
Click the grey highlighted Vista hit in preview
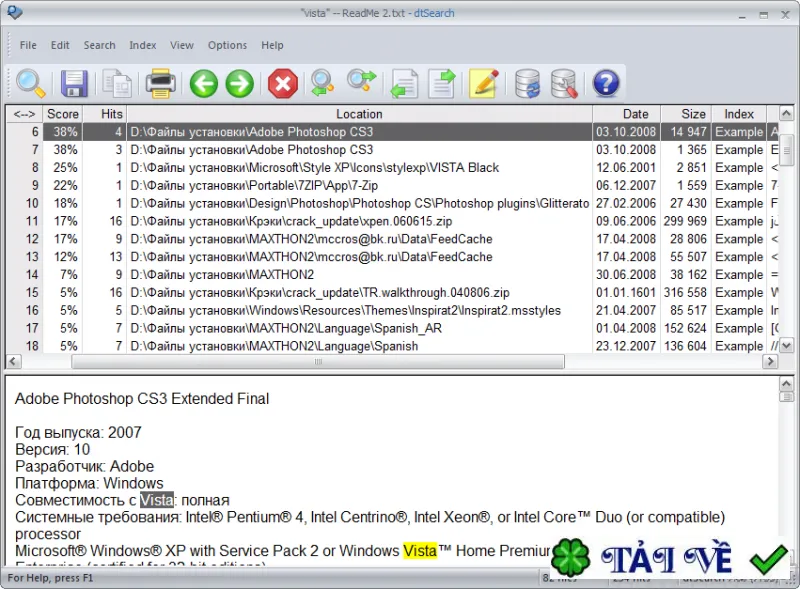tap(157, 500)
